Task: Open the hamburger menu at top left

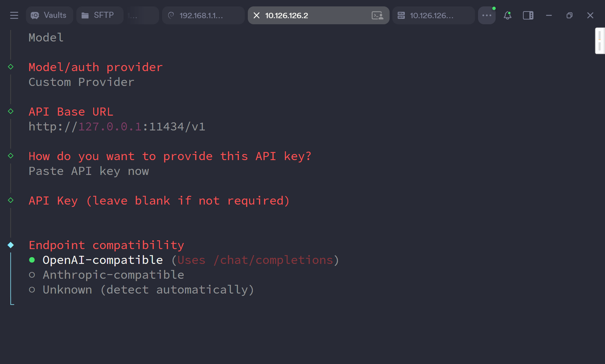Action: pyautogui.click(x=14, y=15)
